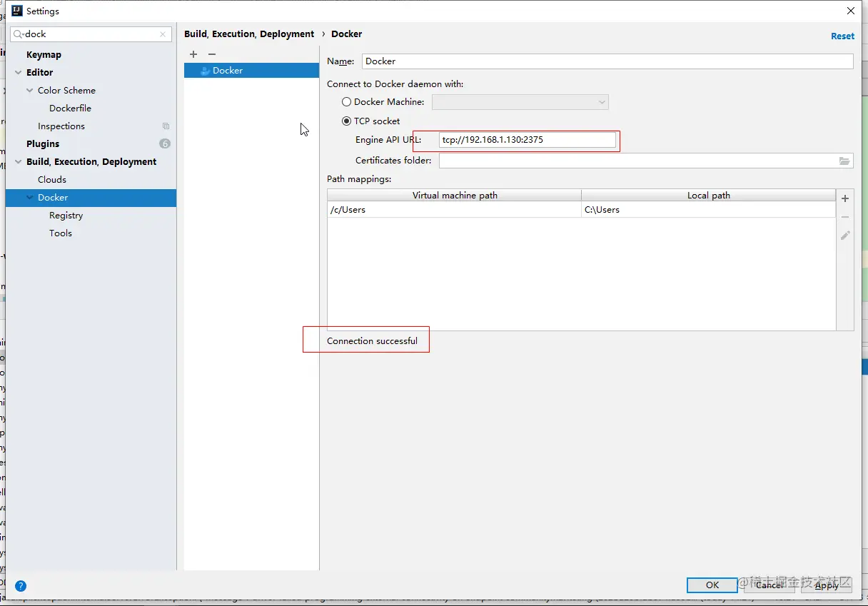
Task: Collapse the Docker settings tree node
Action: [30, 198]
